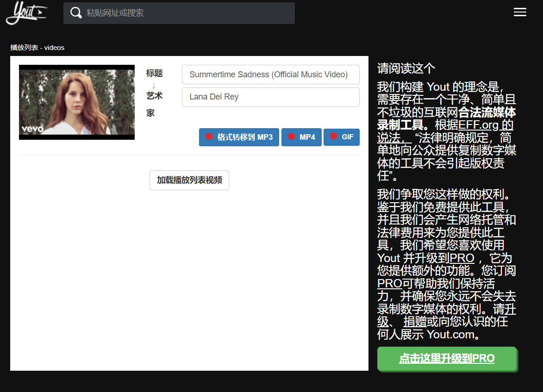Open the Lana Del Rey video thumbnail

pos(76,102)
